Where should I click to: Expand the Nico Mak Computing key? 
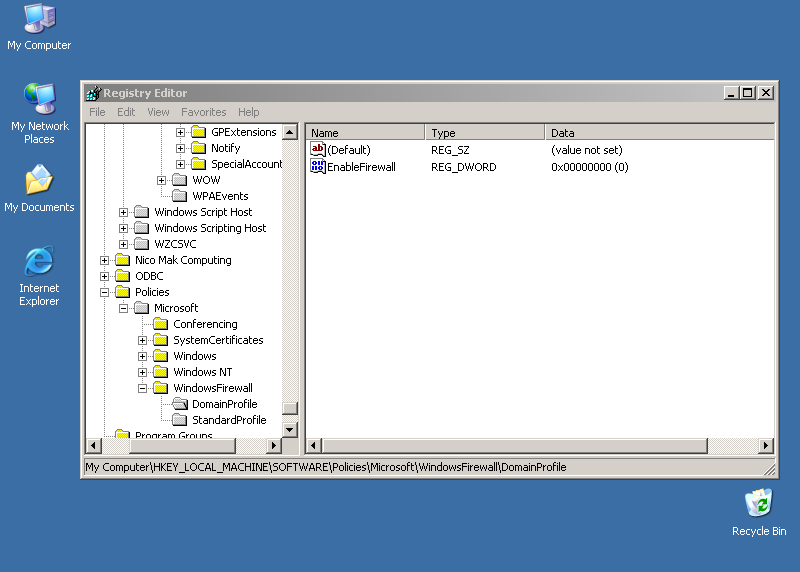pos(104,260)
